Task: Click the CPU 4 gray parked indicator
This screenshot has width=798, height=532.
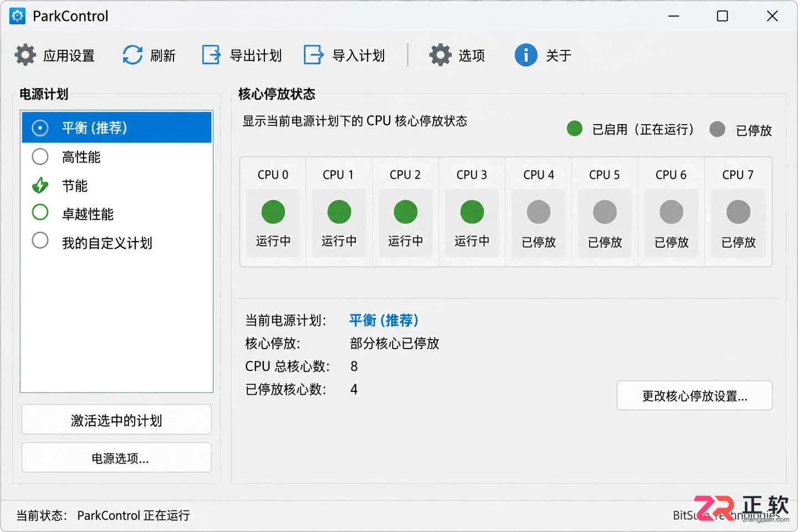Action: [x=539, y=212]
